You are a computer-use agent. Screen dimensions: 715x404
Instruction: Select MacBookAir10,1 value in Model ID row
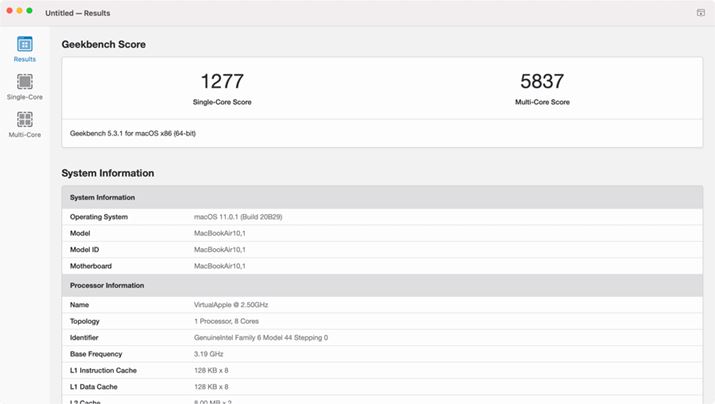[220, 250]
